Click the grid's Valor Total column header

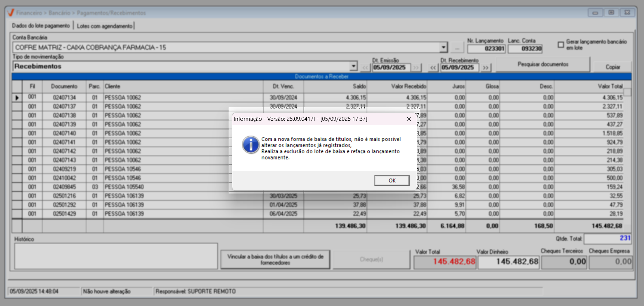589,87
